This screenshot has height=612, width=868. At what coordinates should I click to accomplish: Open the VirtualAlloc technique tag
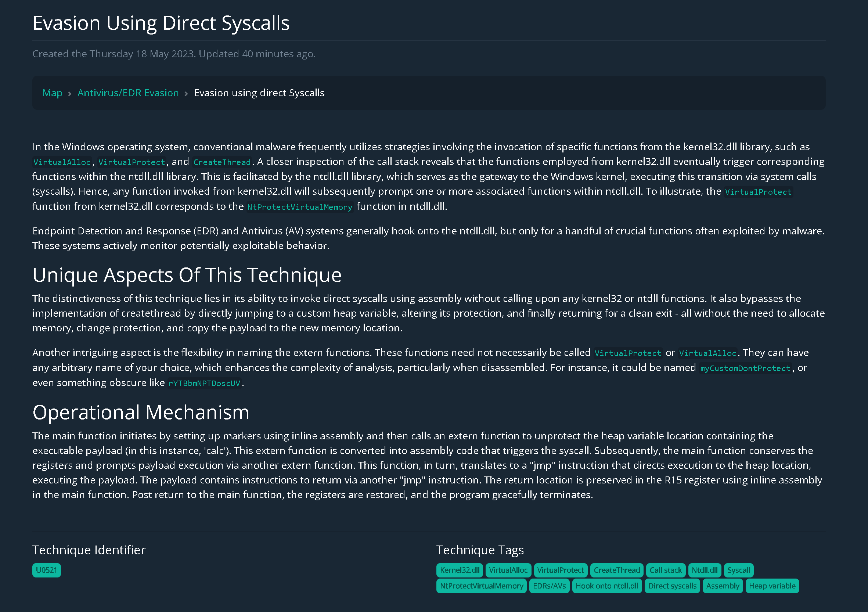click(x=508, y=570)
